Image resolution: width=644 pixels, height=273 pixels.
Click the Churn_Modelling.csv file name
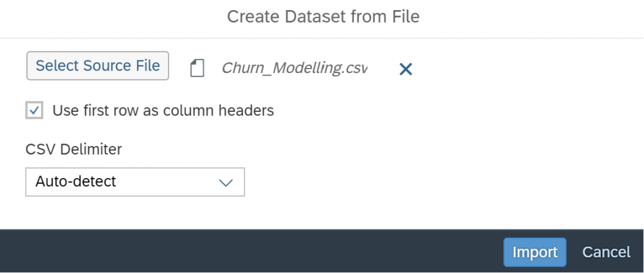(294, 68)
